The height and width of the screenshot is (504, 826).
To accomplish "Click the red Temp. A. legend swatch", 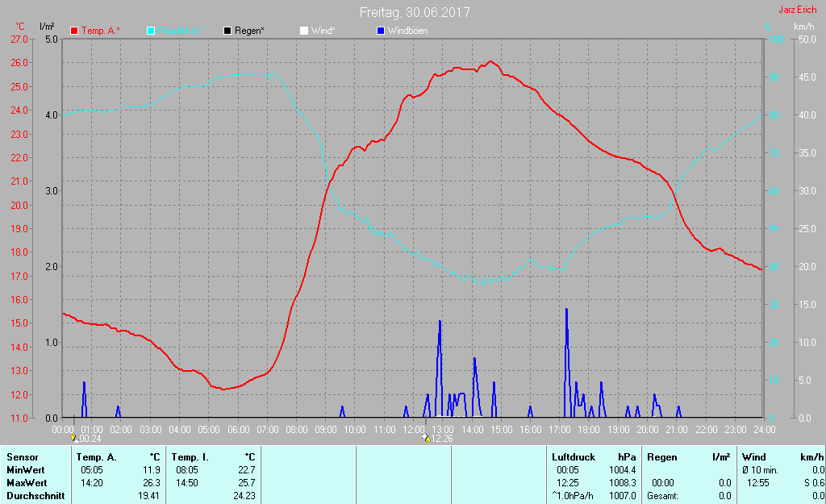I will (x=74, y=31).
